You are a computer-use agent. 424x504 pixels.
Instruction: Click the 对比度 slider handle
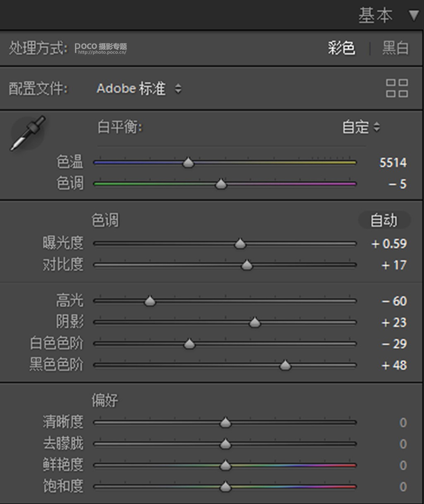coord(247,265)
